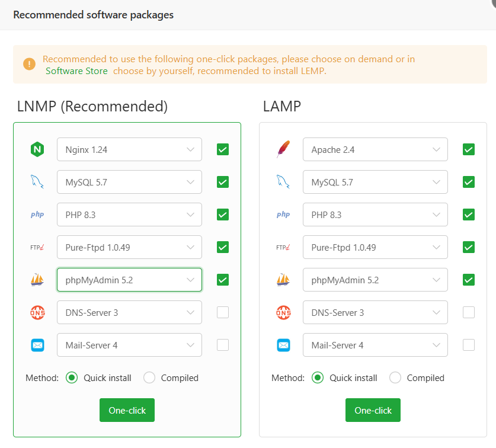Enable DNS-Server 3 checkbox in LNMP
Screen dimensions: 496x448
point(223,312)
